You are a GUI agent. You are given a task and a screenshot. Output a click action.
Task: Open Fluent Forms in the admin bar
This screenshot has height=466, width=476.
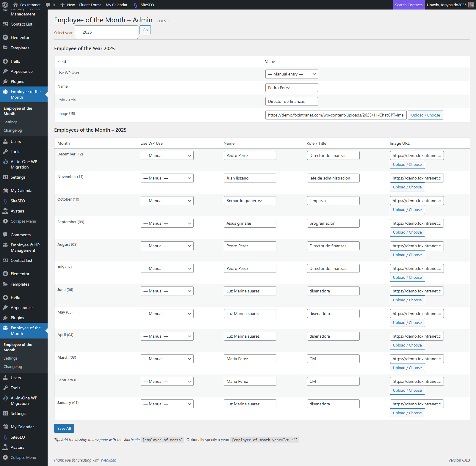pyautogui.click(x=90, y=5)
